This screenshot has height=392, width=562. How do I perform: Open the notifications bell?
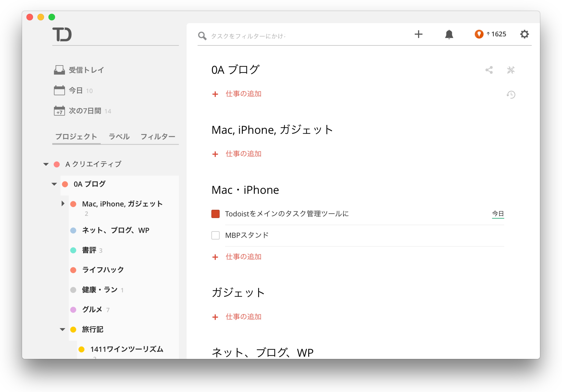[449, 34]
